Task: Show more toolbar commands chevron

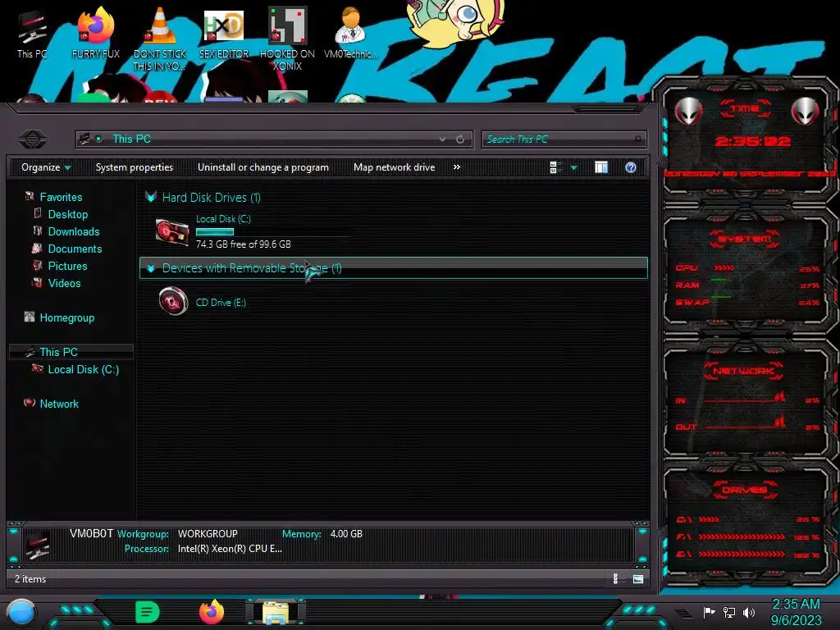Action: coord(456,167)
